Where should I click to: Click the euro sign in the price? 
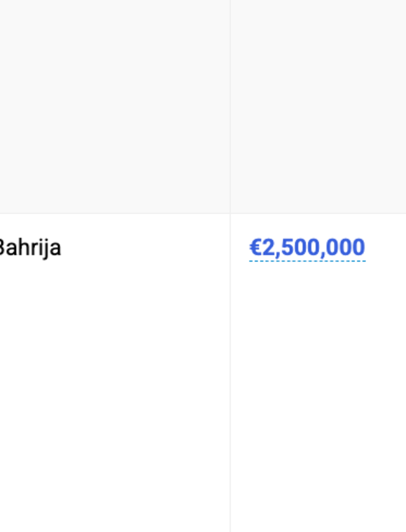pos(255,247)
